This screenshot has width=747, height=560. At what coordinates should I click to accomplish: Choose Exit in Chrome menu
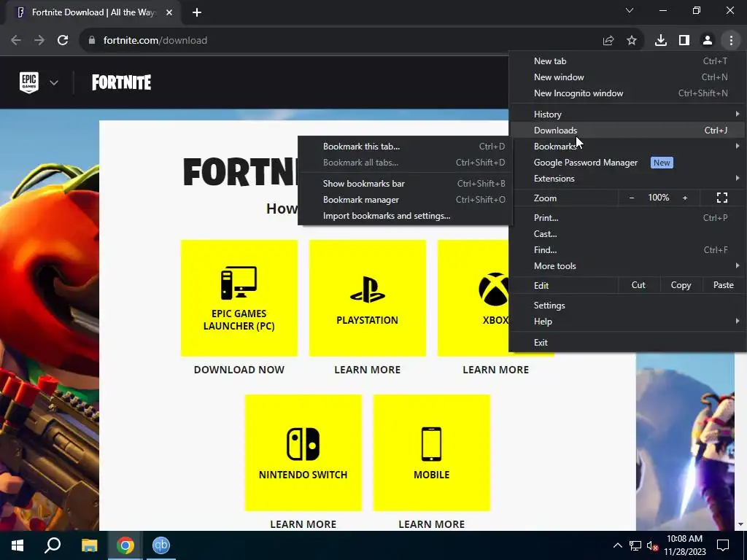(628, 343)
